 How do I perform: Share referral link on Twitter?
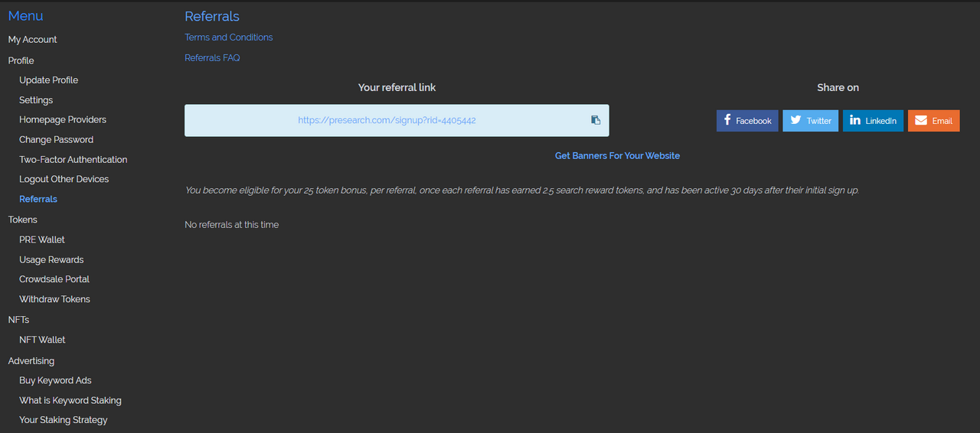(x=810, y=121)
